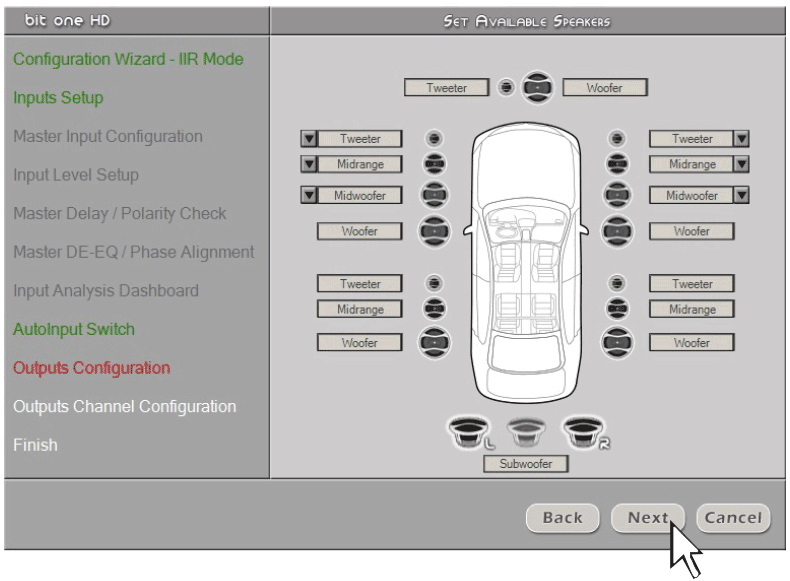Click front right Midrange label box
The image size is (790, 581).
point(691,164)
